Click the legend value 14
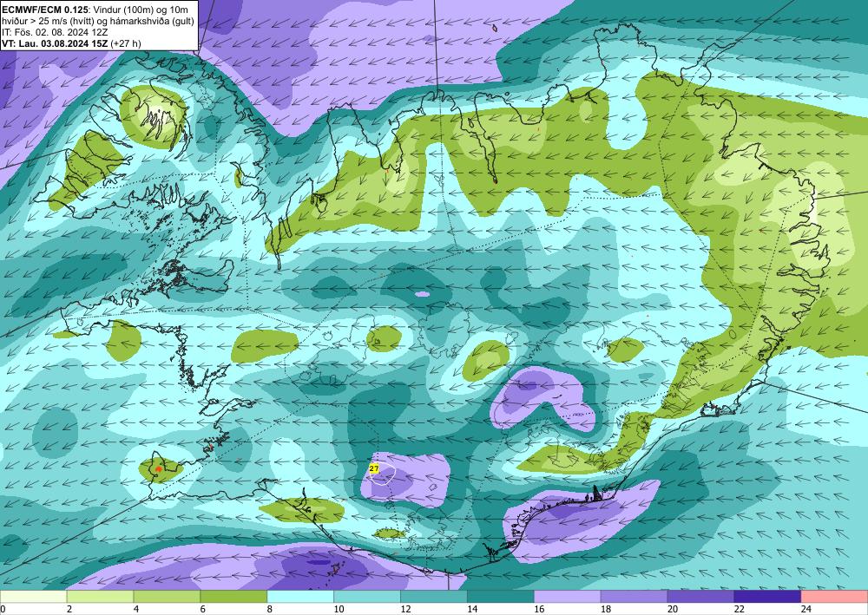The height and width of the screenshot is (615, 868). point(472,609)
